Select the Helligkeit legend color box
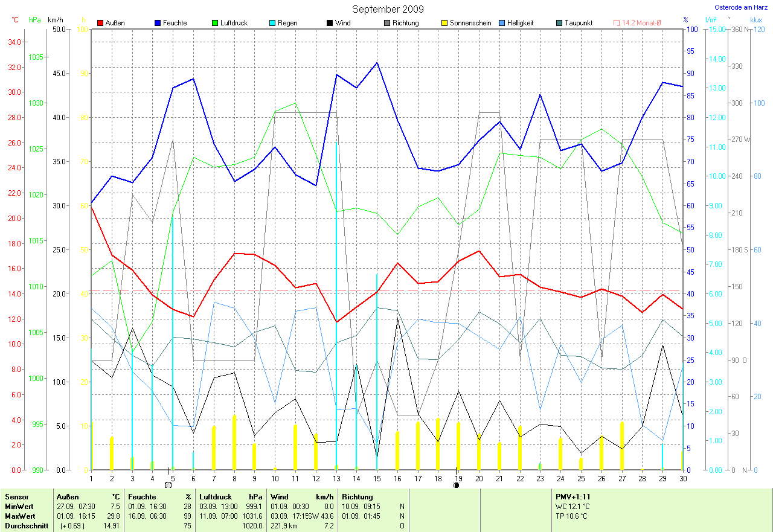 [501, 23]
